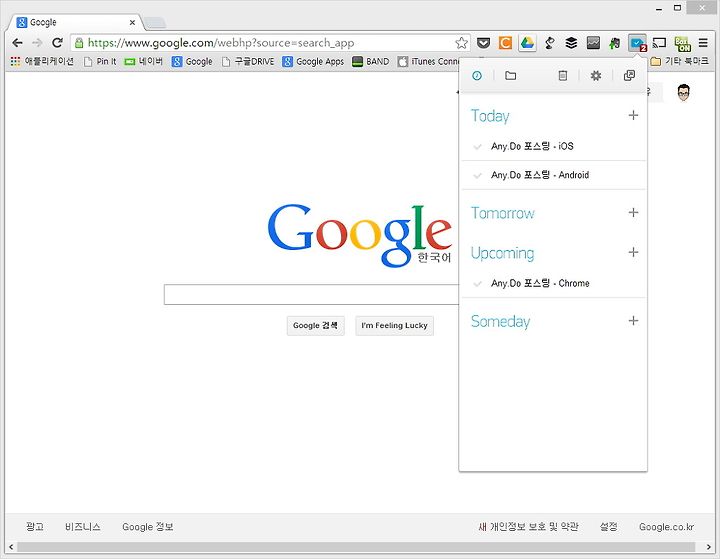Image resolution: width=720 pixels, height=559 pixels.
Task: Close the Google tab
Action: (x=132, y=22)
